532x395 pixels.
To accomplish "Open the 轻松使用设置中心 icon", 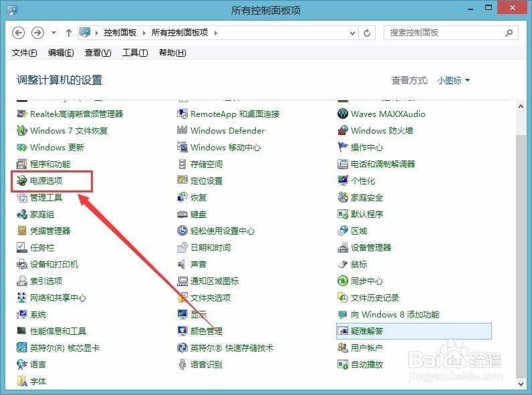I will click(182, 231).
